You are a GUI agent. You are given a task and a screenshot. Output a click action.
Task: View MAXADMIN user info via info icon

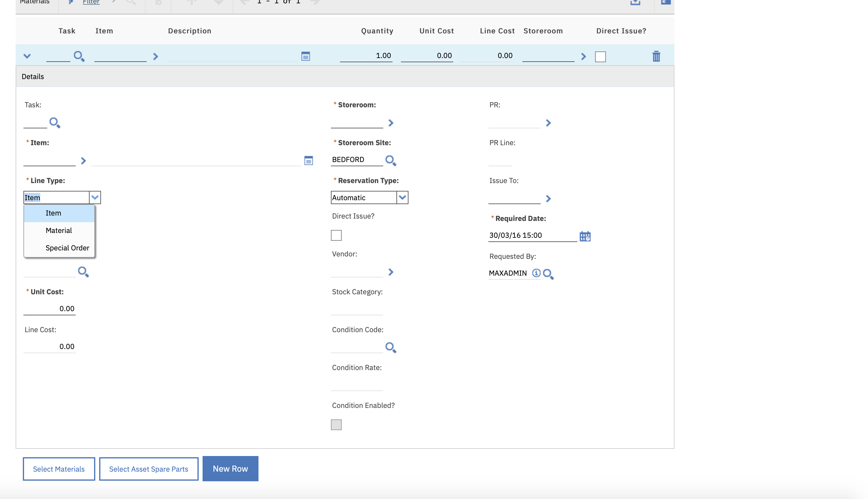point(536,273)
